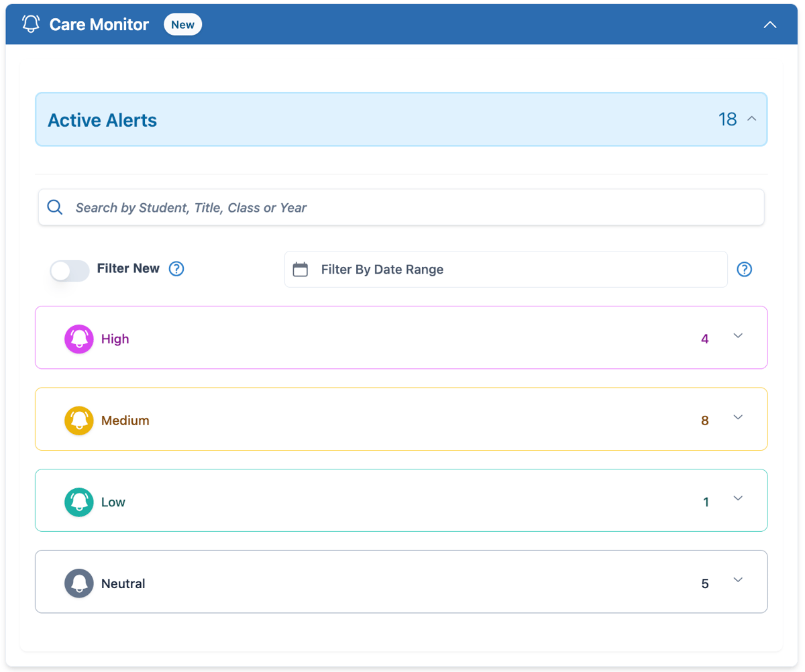Click the help icon beside date range filter
Screen dimensions: 805x672
click(745, 269)
